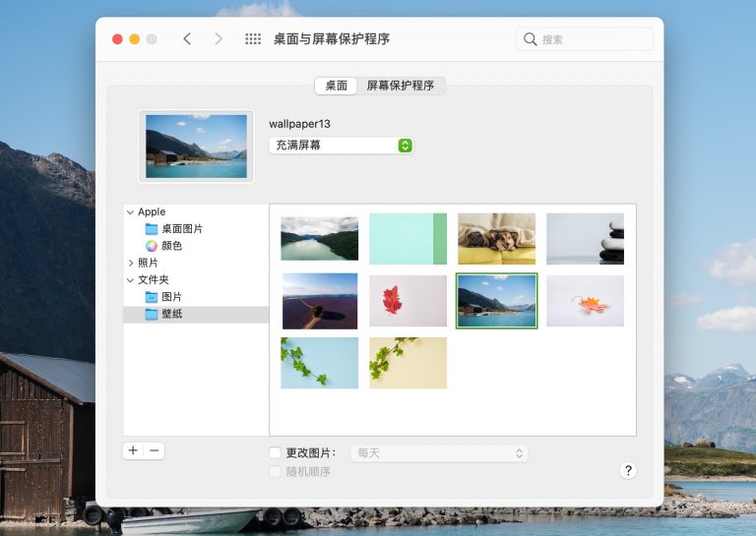756x536 pixels.
Task: Toggle the 随机顺序 checkbox
Action: [x=275, y=471]
